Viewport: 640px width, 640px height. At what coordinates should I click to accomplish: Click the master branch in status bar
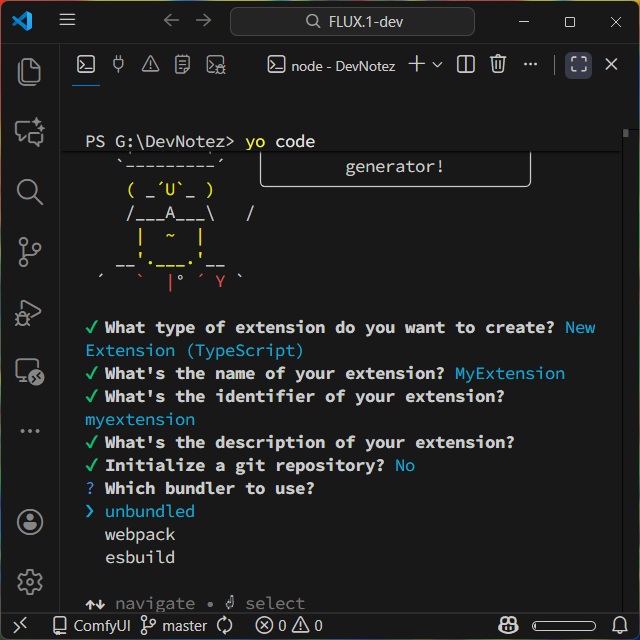[x=175, y=626]
